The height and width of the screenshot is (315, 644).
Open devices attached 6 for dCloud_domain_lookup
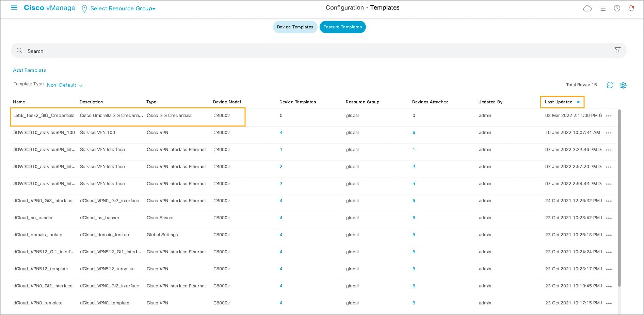tap(414, 235)
